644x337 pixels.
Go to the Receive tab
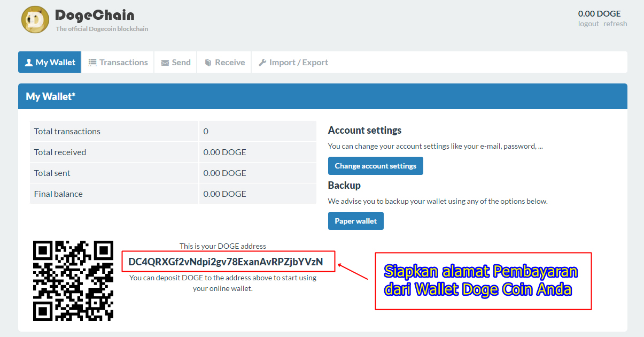(224, 62)
